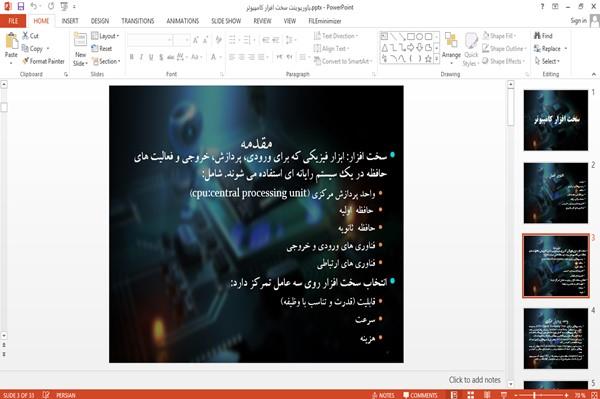Activate the Format Painter brush
The height and width of the screenshot is (399, 600).
[x=43, y=61]
